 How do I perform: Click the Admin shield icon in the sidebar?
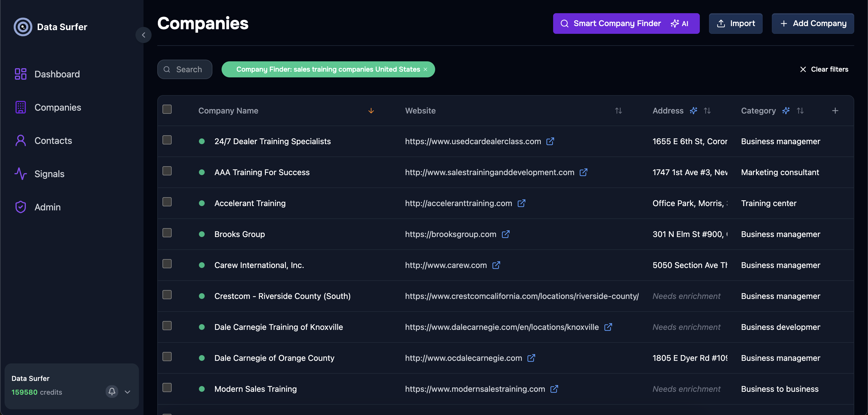pos(20,207)
